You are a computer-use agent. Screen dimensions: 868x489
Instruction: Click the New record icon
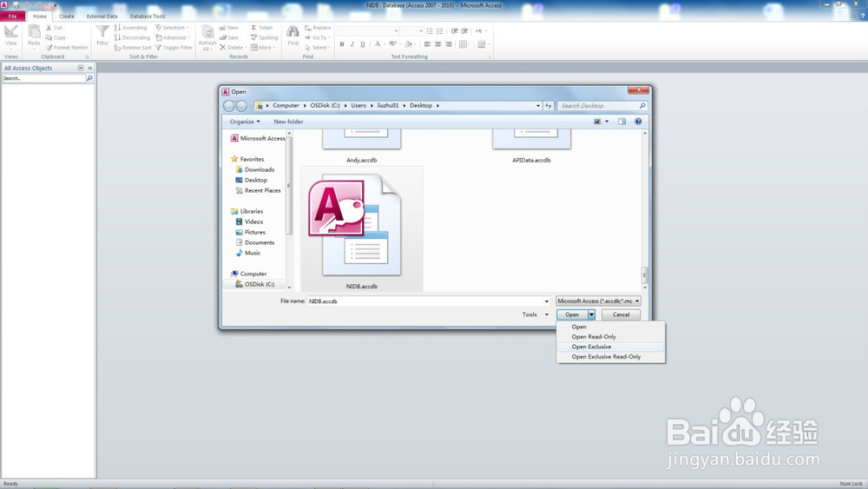click(x=222, y=28)
